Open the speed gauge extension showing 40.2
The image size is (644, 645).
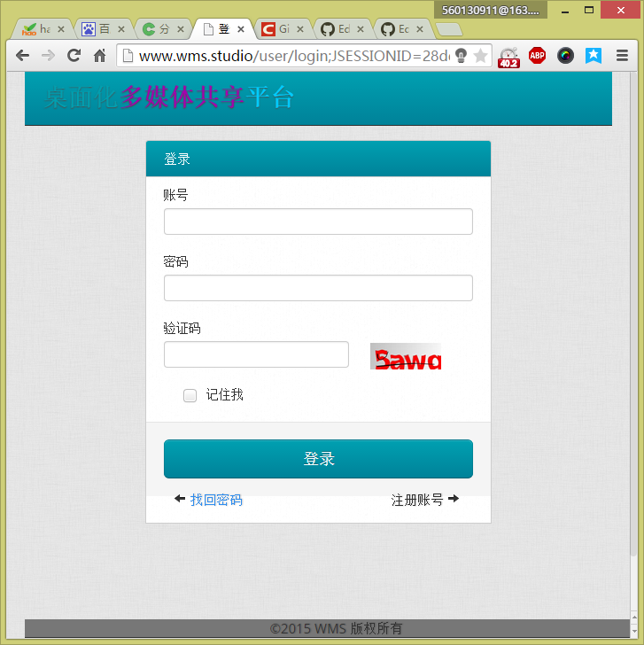click(509, 58)
